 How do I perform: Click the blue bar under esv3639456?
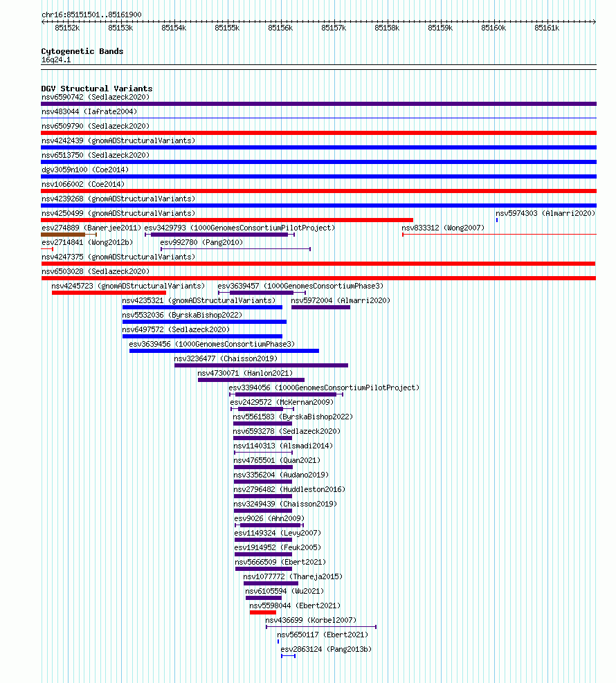pyautogui.click(x=224, y=351)
